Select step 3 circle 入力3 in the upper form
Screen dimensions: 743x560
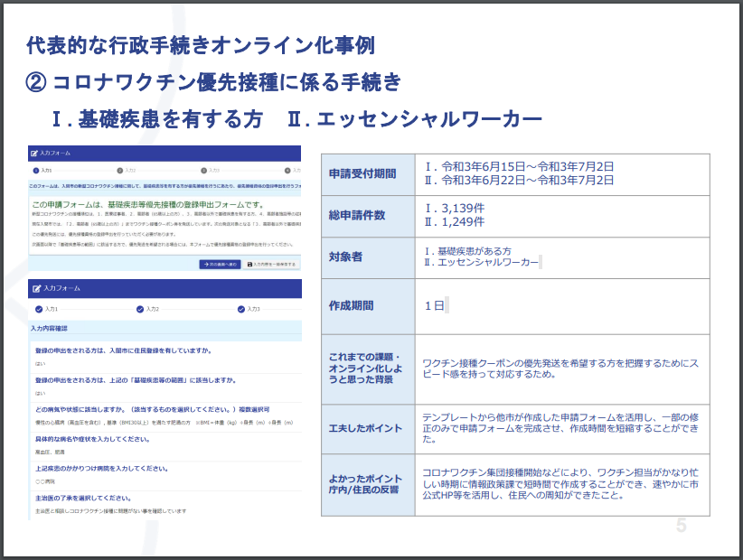(203, 171)
